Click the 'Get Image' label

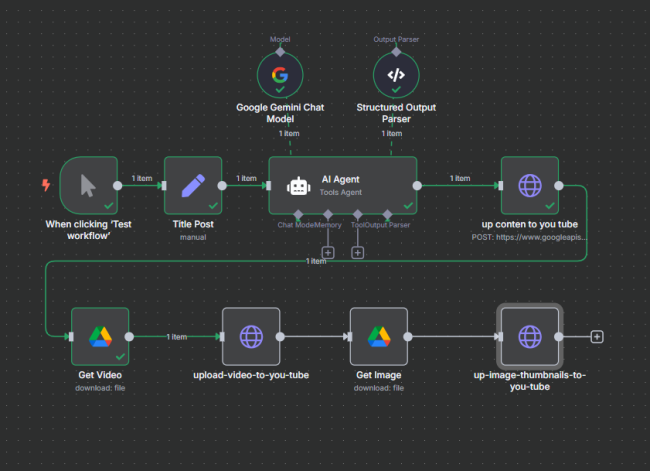[x=379, y=375]
